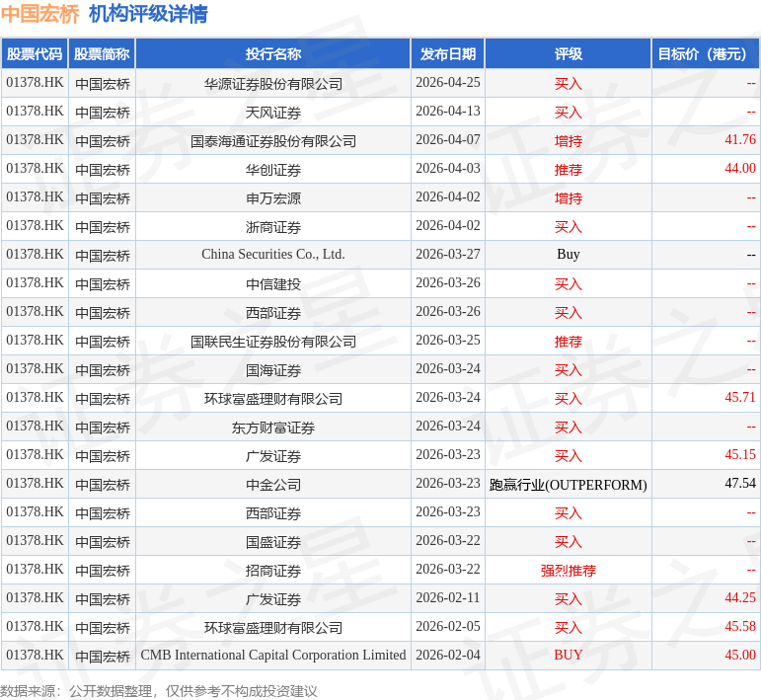Click target price 45.15
This screenshot has width=761, height=700.
click(x=740, y=455)
